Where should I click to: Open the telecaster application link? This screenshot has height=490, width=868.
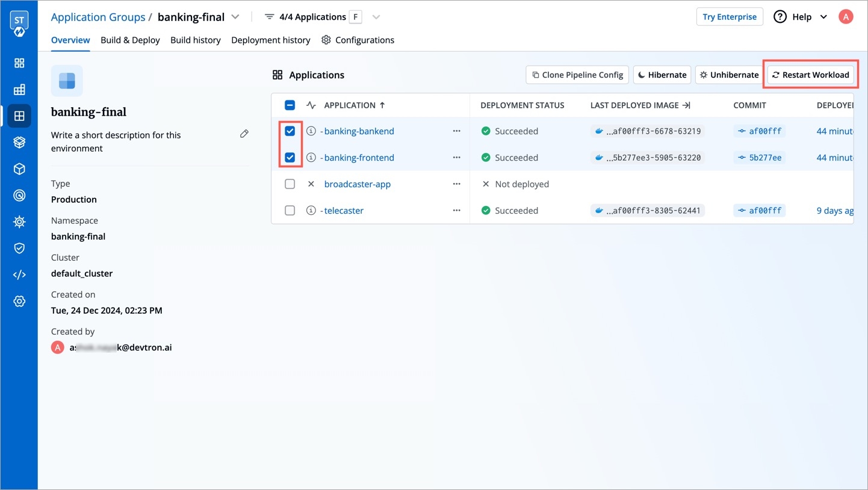pyautogui.click(x=344, y=211)
